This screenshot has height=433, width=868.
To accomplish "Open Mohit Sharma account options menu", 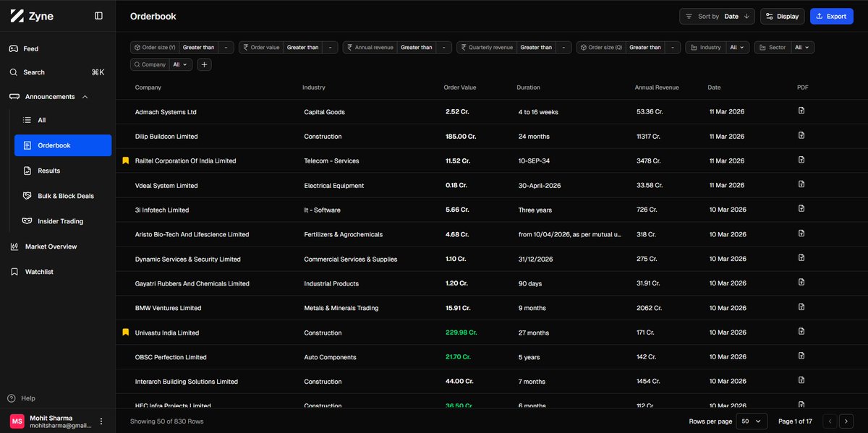I will [101, 421].
